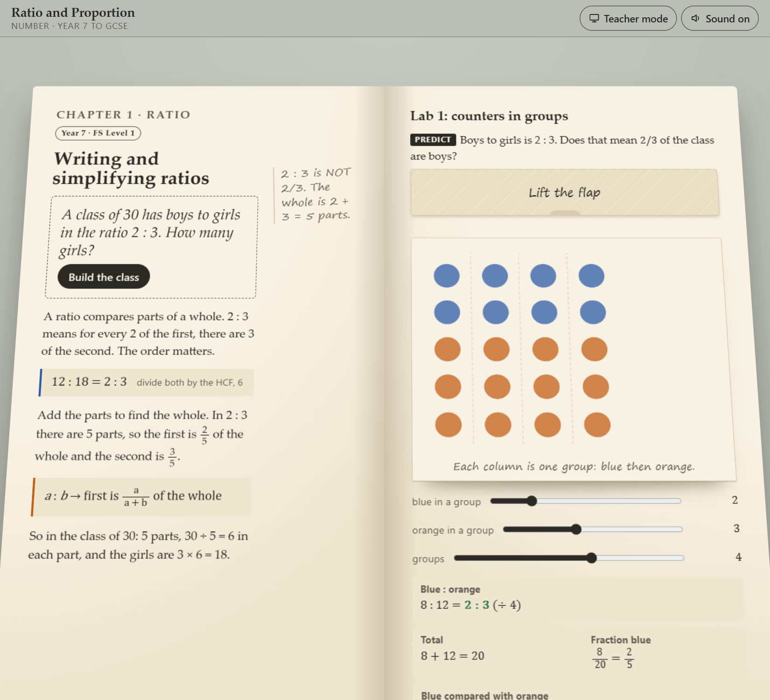Click the NUMBER · YEAR 7 TO GCSE subtitle
The image size is (770, 700).
[x=70, y=26]
